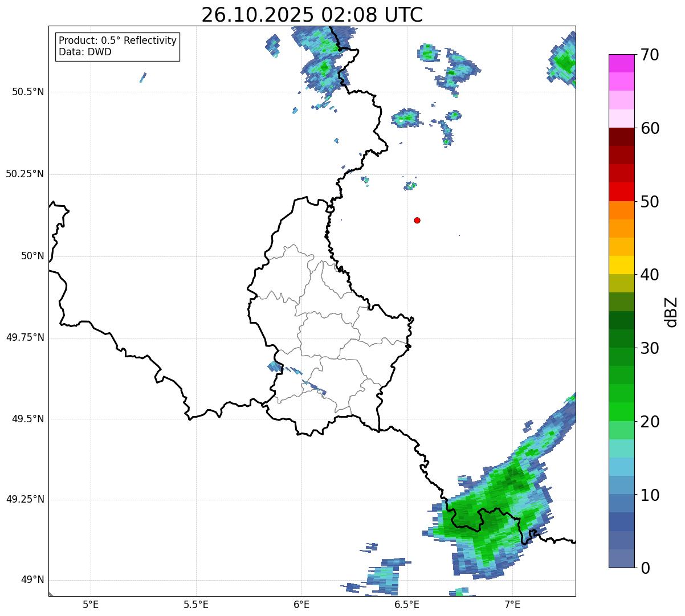Click the latitude label "50.5°N"
The height and width of the screenshot is (616, 685).
(x=27, y=92)
